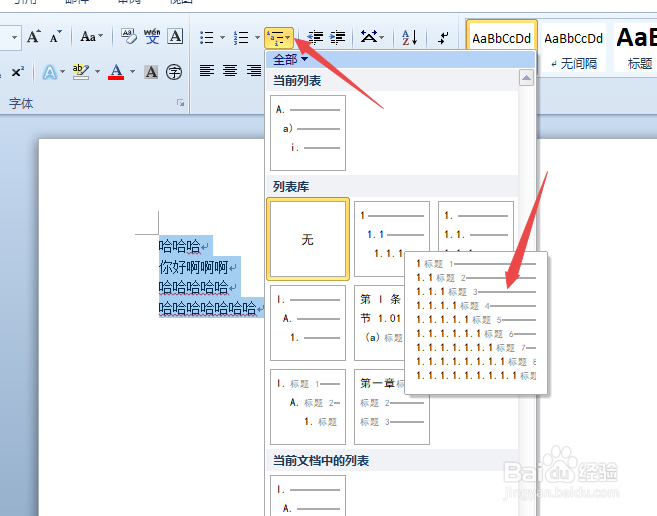Open the Numbering dropdown arrow
The height and width of the screenshot is (516, 657).
coord(257,38)
